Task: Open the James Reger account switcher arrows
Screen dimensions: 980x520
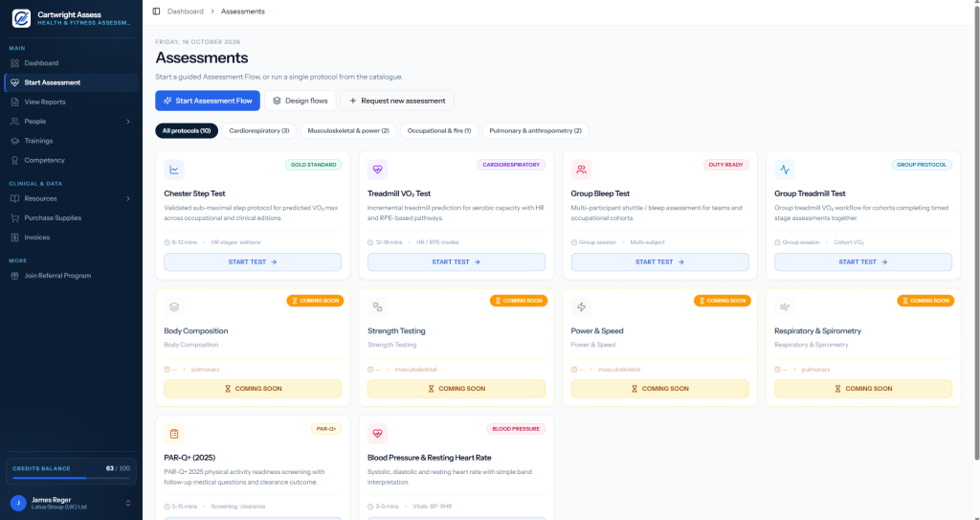Action: click(x=128, y=503)
